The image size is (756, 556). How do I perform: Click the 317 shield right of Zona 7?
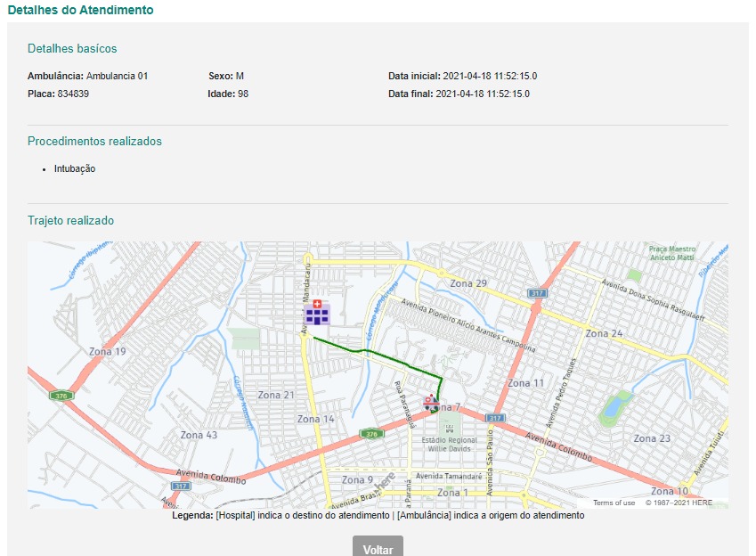496,417
